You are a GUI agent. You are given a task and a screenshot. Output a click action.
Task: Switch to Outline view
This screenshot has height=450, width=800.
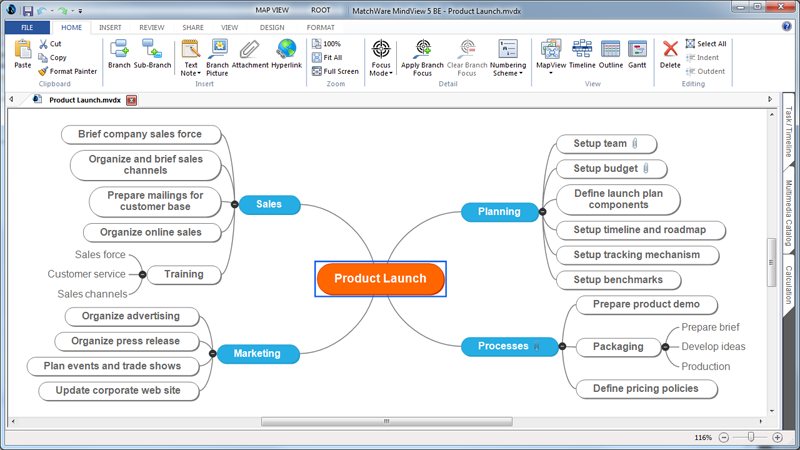611,54
